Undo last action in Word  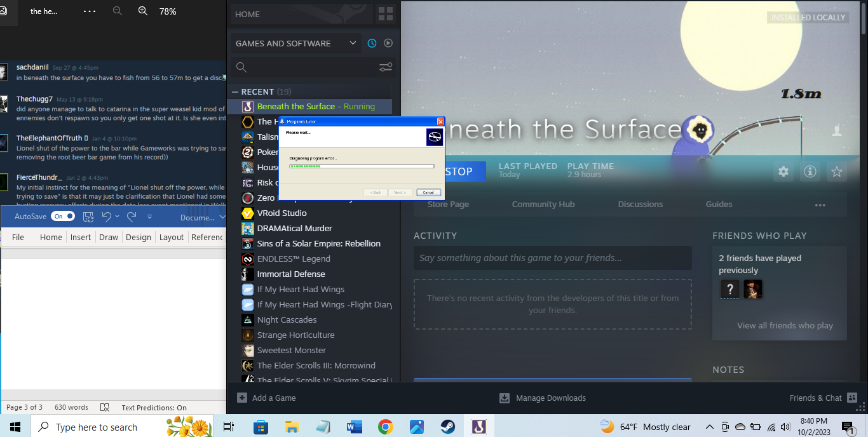click(107, 217)
